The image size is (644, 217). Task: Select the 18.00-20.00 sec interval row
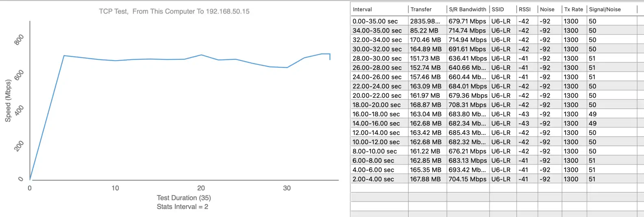(376, 105)
